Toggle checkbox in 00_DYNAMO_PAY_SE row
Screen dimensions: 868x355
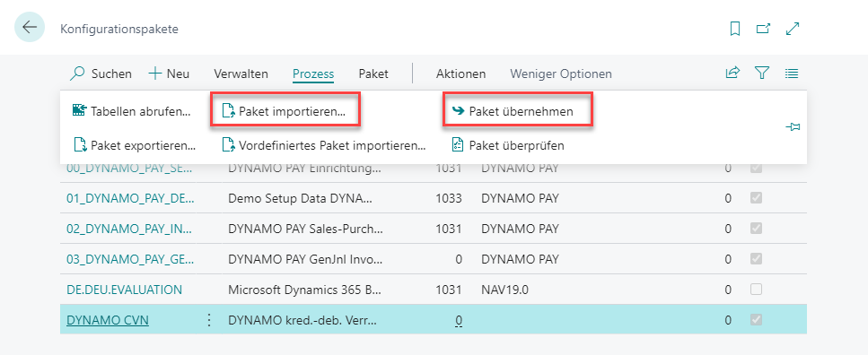(756, 169)
